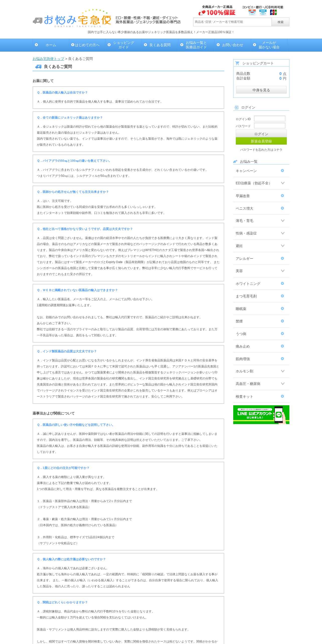This screenshot has width=322, height=644.
Task: Open the LINE 公式アカウント banner
Action: pos(261,415)
